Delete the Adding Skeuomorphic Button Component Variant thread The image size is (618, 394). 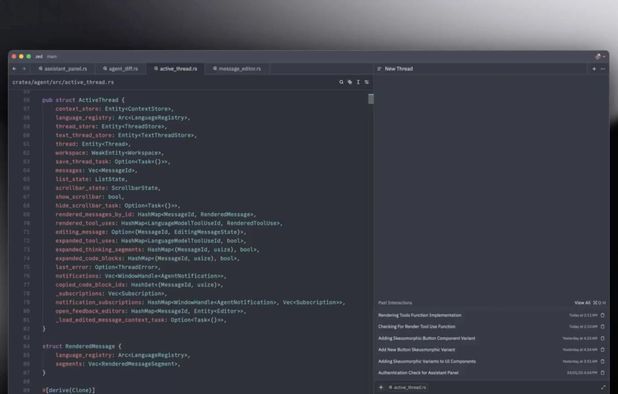tap(602, 338)
